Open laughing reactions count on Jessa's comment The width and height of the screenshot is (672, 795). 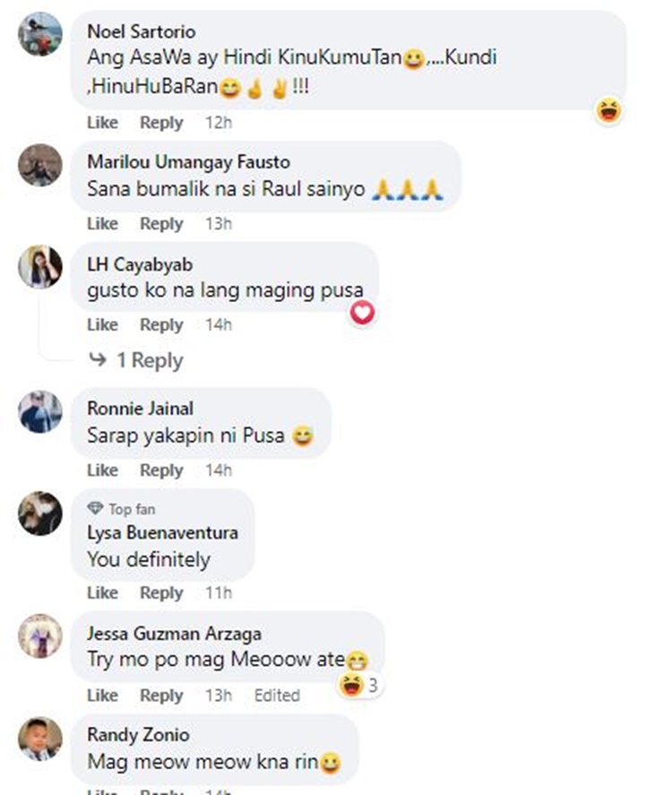pyautogui.click(x=359, y=685)
